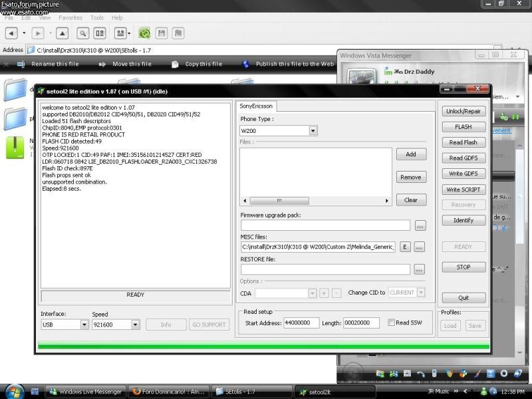Click the Windows Start orb
This screenshot has height=399, width=532.
pyautogui.click(x=14, y=391)
